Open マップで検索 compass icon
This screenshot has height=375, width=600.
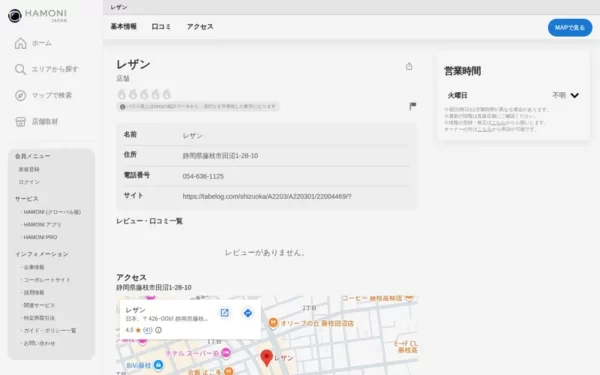[20, 95]
